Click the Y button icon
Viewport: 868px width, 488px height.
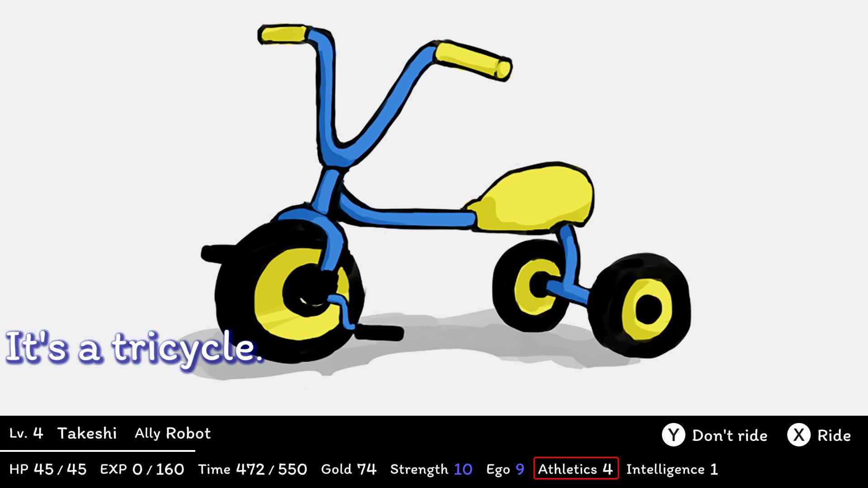674,435
